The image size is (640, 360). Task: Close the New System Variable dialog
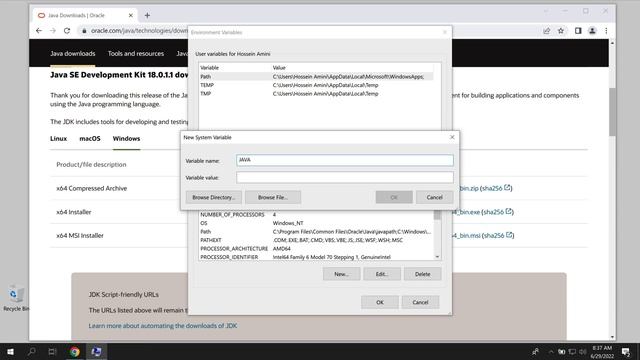(x=452, y=137)
